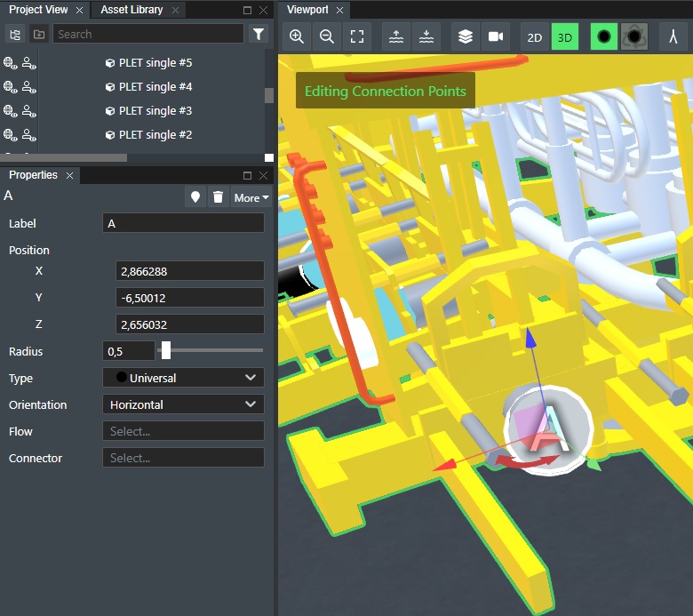Click the sea surface up arrow icon
Screen dimensions: 693x616
coord(396,36)
